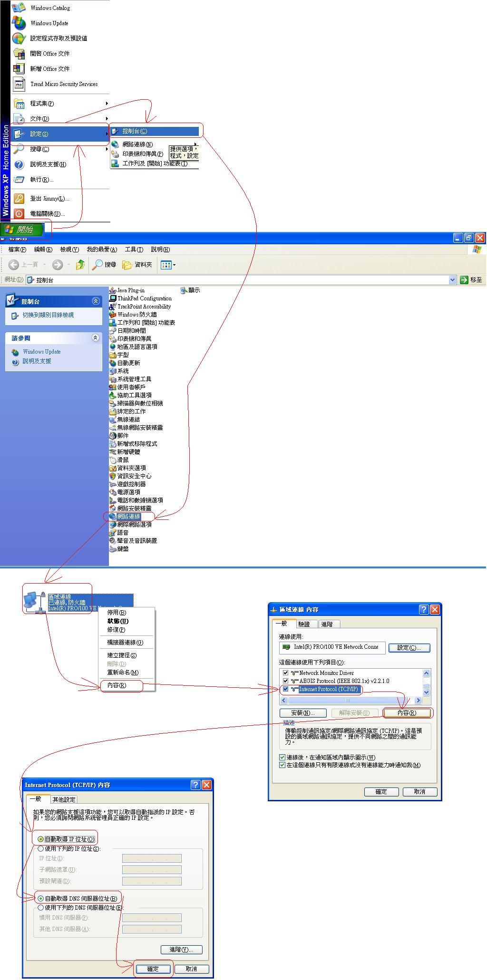Open TrackPoint Accessibility icon
487x980 pixels.
(x=113, y=307)
